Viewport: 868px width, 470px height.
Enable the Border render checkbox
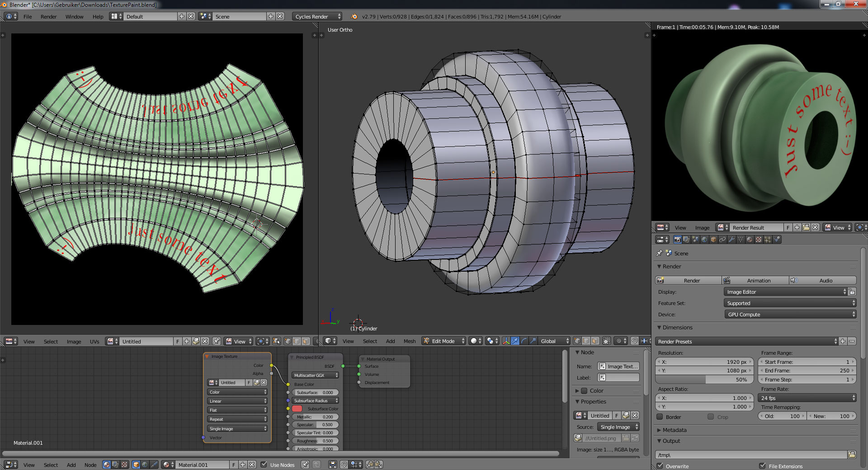[660, 417]
